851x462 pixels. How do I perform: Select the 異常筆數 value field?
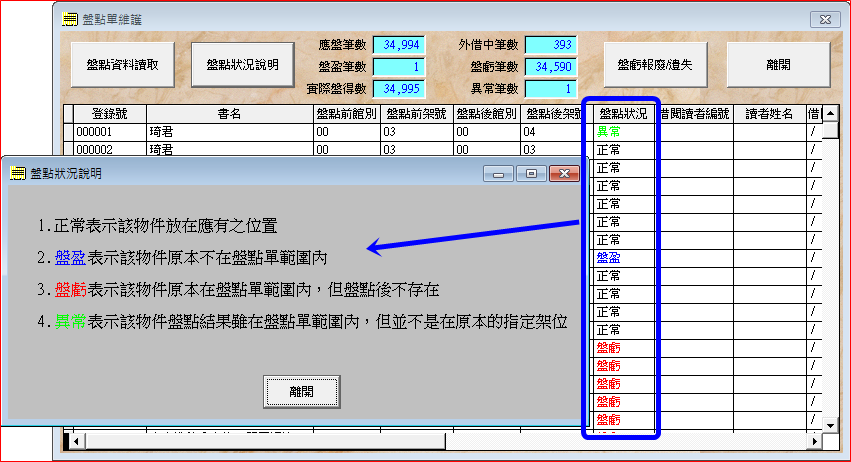pos(551,88)
